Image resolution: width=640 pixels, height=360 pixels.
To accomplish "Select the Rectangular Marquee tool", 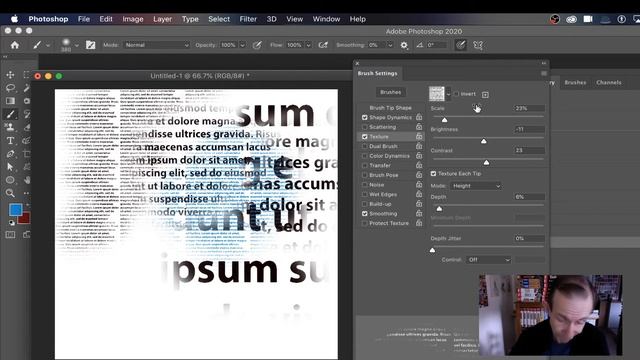I will tap(27, 75).
